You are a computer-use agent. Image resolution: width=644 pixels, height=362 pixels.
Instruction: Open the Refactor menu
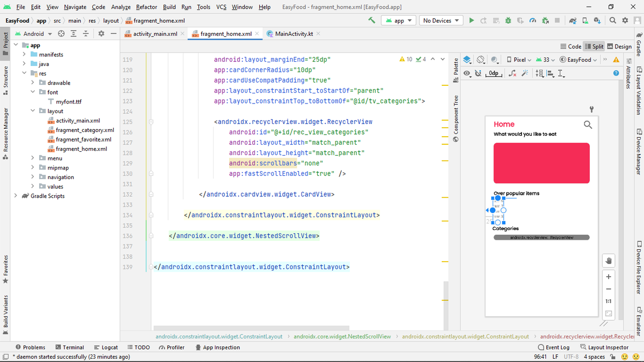tap(147, 7)
